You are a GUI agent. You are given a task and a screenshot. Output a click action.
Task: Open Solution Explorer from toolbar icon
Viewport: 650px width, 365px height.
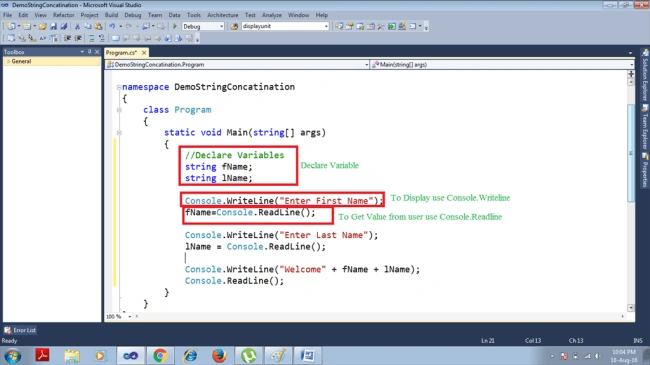(x=339, y=26)
